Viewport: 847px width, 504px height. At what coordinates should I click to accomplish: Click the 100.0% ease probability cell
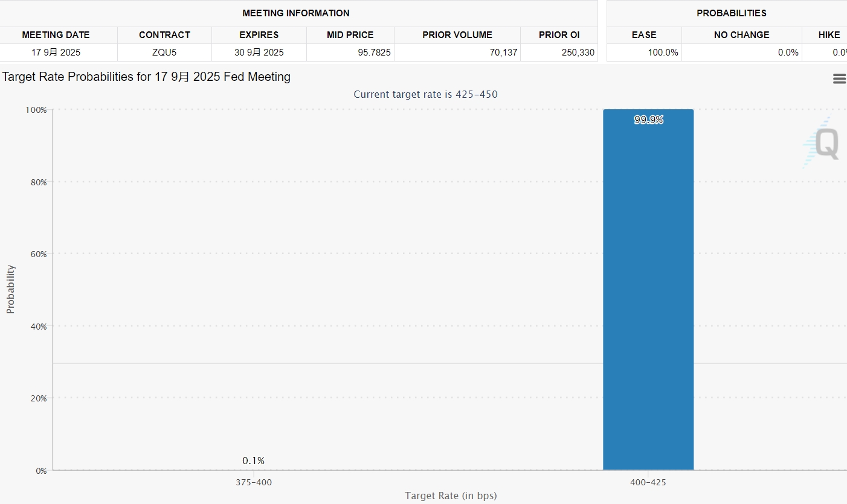click(x=663, y=53)
